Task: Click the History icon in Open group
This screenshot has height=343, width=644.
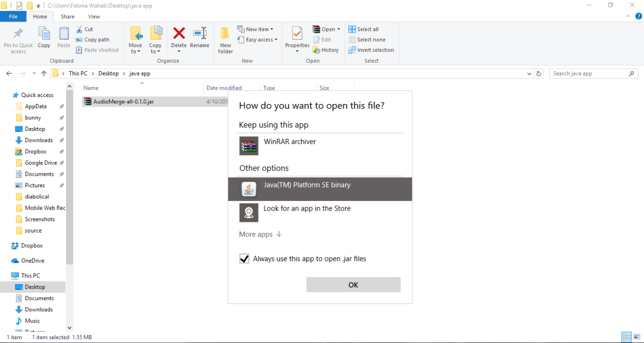Action: 325,50
